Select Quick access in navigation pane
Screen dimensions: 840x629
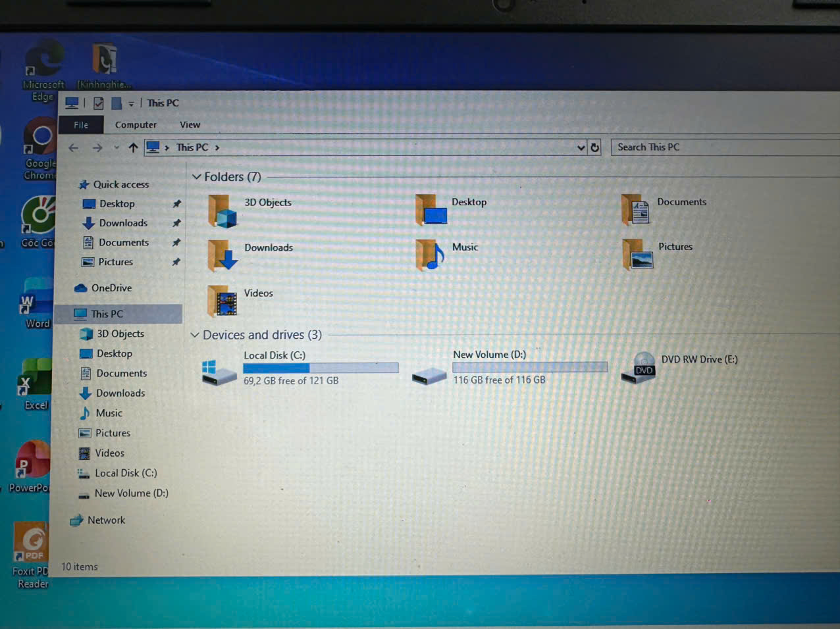pyautogui.click(x=114, y=185)
